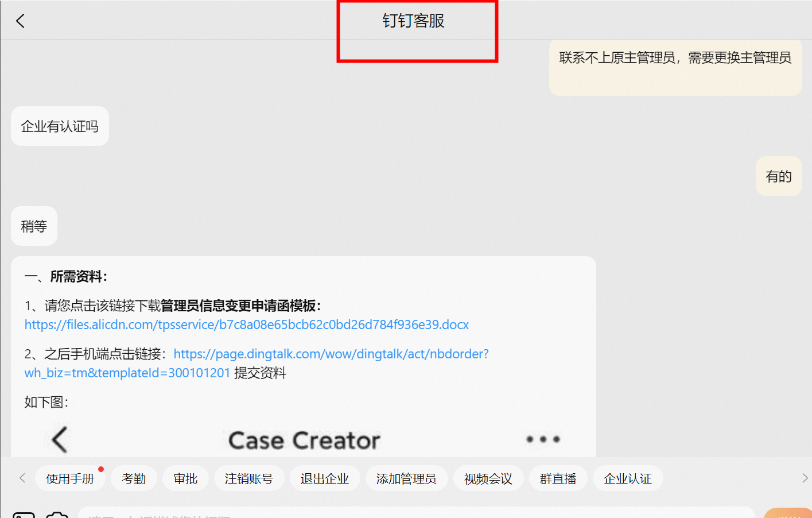The image size is (812, 518).
Task: Select the 考勤 chip
Action: coord(134,478)
